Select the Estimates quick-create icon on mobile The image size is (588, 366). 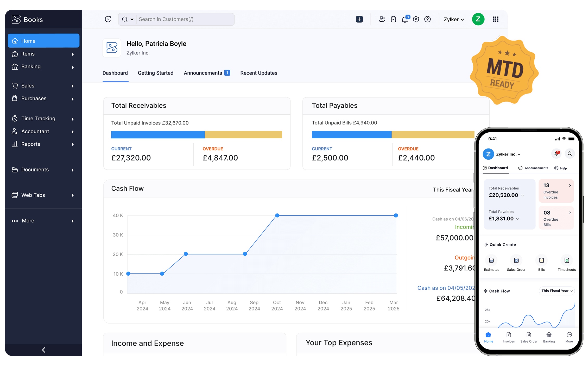(491, 260)
